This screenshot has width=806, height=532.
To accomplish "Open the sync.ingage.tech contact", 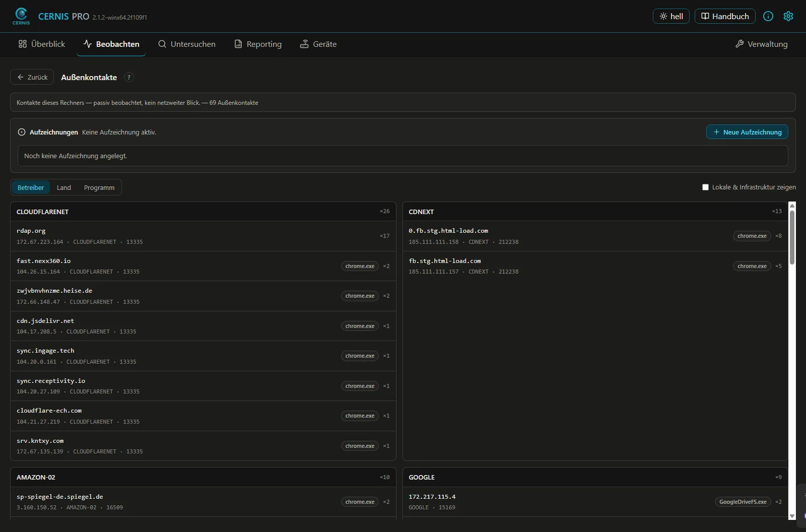I will pos(203,356).
